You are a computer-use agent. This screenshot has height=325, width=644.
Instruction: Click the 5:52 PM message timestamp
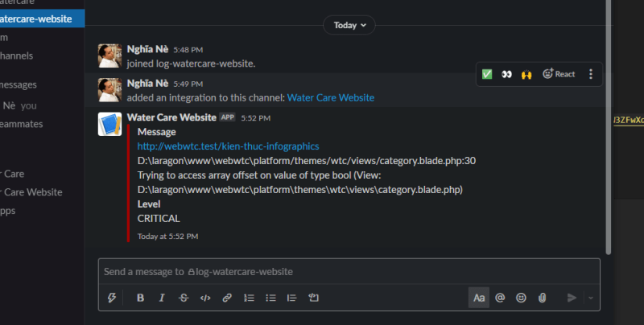(x=255, y=118)
